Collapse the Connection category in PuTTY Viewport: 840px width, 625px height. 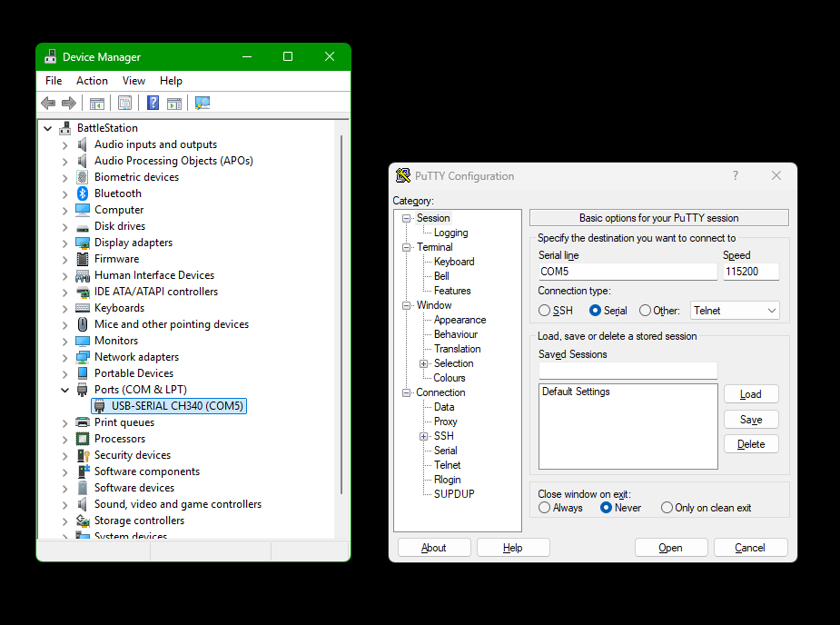(x=406, y=393)
